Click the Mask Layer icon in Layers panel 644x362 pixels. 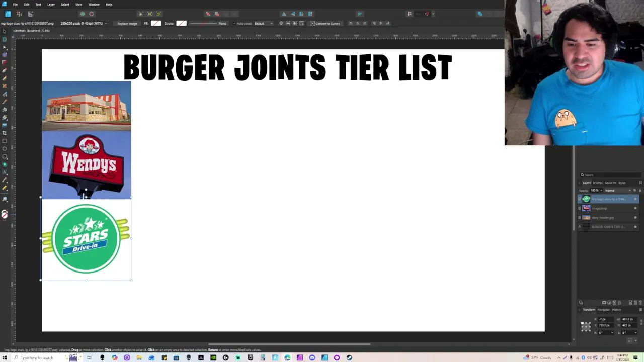point(604,303)
